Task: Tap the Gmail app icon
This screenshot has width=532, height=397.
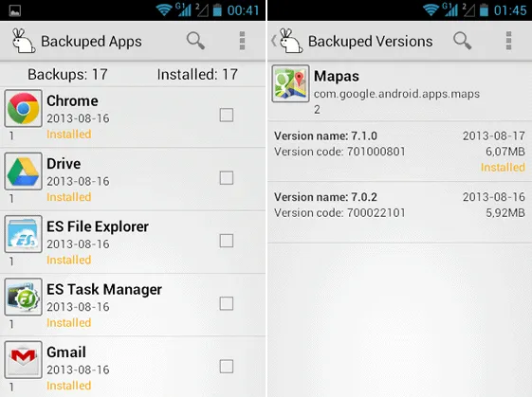Action: (x=24, y=360)
